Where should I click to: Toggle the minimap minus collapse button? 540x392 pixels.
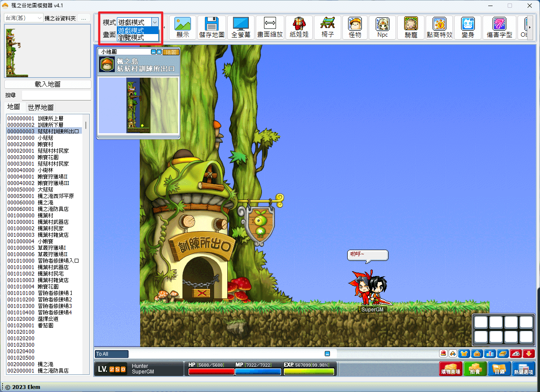pyautogui.click(x=154, y=52)
